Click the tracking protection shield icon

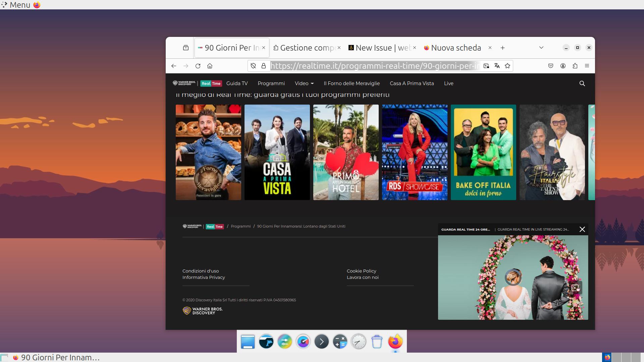(253, 66)
